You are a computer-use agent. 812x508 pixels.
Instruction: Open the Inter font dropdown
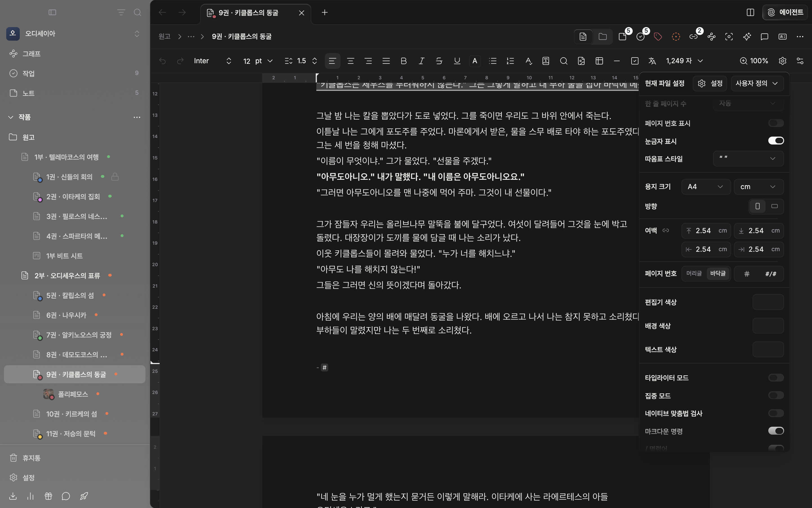[x=213, y=61]
